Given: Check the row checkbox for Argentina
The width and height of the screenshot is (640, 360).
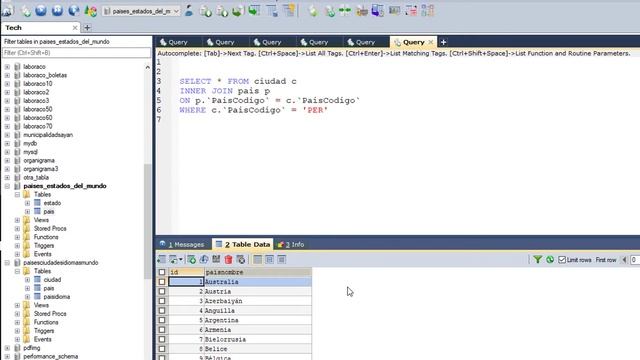Looking at the screenshot, I should tap(162, 320).
